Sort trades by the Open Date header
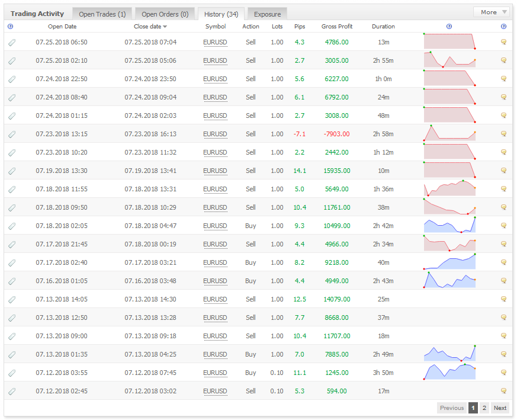 [x=62, y=27]
